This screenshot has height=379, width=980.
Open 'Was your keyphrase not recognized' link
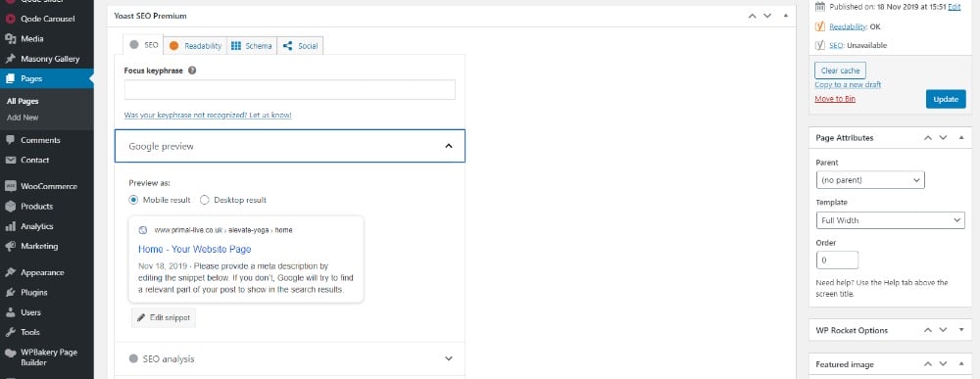(208, 116)
